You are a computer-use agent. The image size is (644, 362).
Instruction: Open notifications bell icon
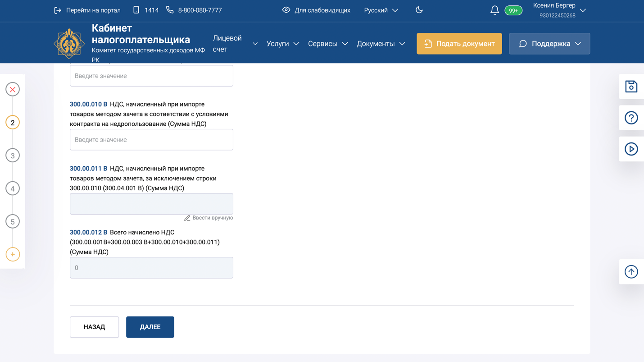(x=494, y=10)
